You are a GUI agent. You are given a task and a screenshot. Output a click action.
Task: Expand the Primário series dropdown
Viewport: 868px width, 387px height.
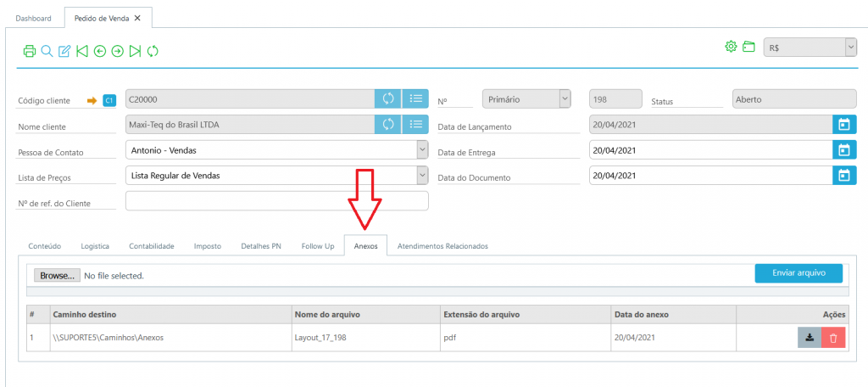564,98
